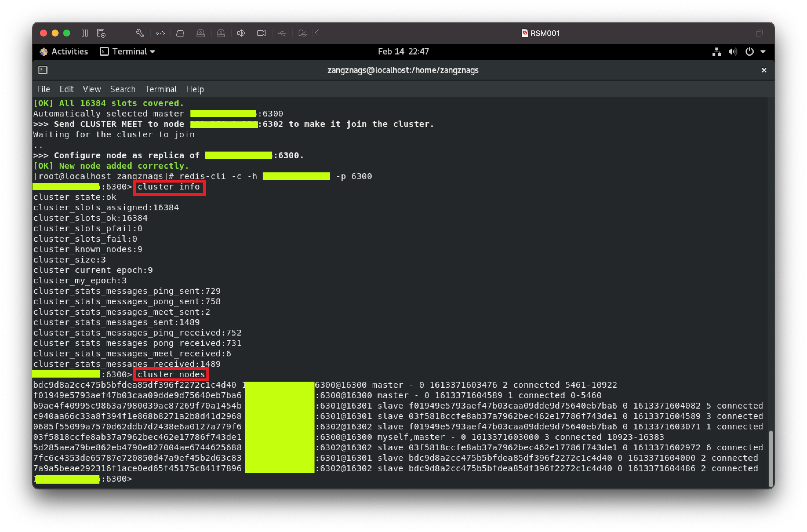Click the network adapter arrows icon
Screen dimensions: 807x532
click(160, 33)
